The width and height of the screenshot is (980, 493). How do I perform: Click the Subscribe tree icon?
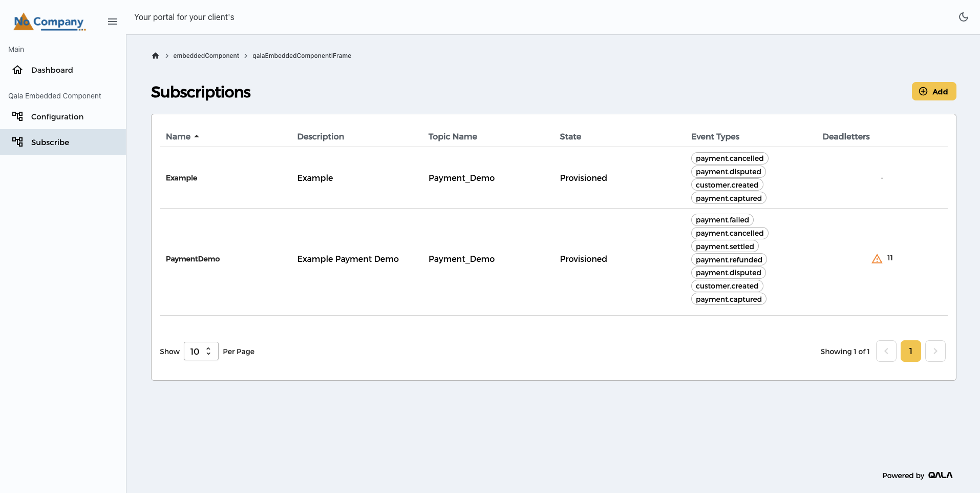pyautogui.click(x=17, y=142)
